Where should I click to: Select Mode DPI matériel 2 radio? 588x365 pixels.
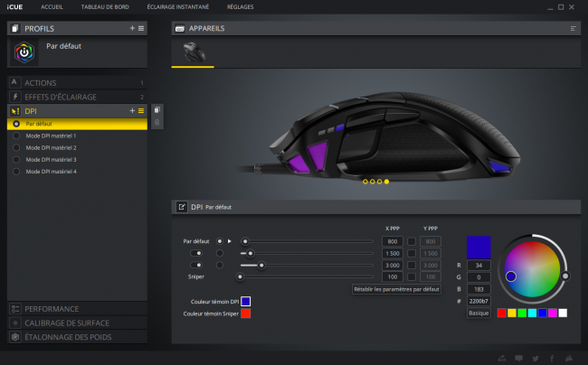(16, 147)
